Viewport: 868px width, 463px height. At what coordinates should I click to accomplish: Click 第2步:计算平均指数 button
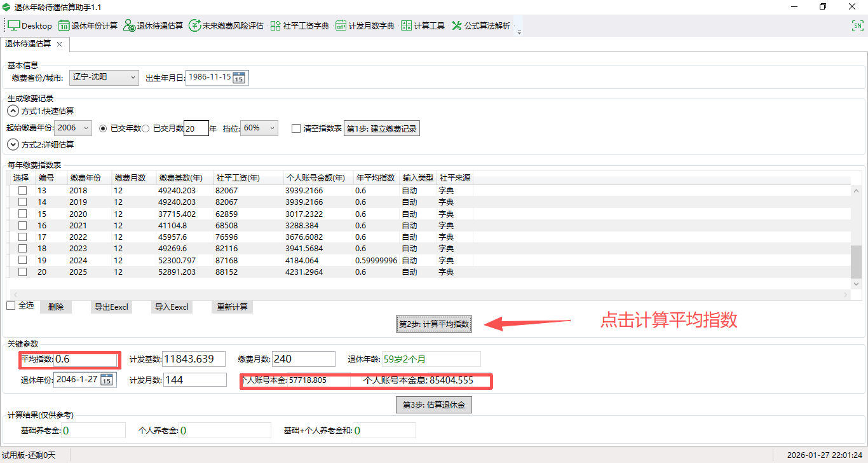point(434,324)
